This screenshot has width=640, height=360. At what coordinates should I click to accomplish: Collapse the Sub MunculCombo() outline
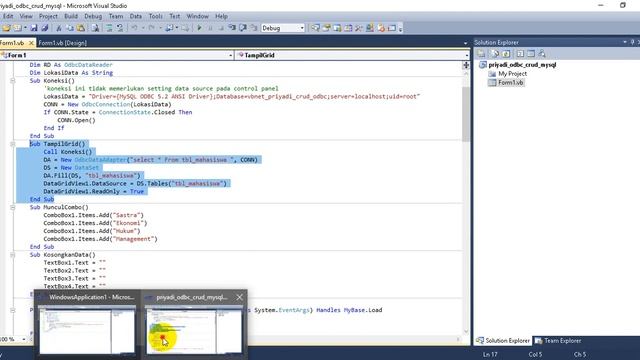(x=13, y=207)
